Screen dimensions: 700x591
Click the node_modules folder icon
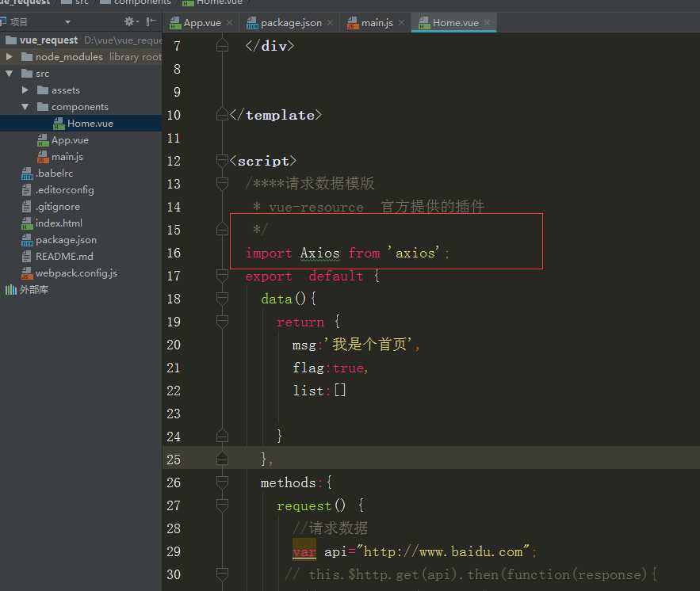[27, 57]
